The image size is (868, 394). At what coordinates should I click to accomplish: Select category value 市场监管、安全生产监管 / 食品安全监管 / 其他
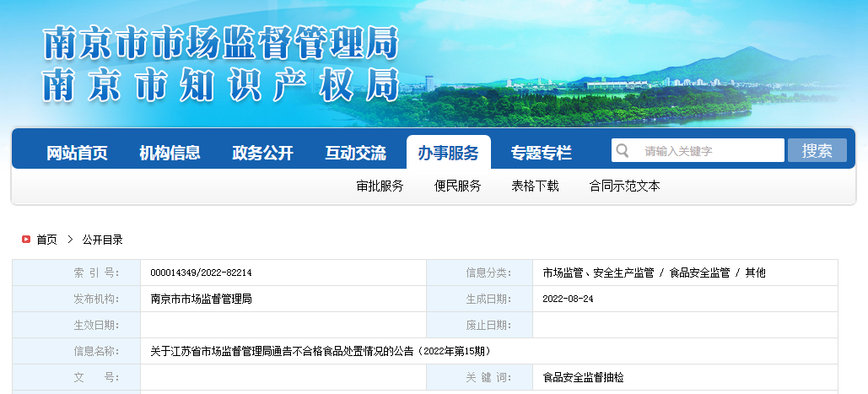click(x=654, y=273)
